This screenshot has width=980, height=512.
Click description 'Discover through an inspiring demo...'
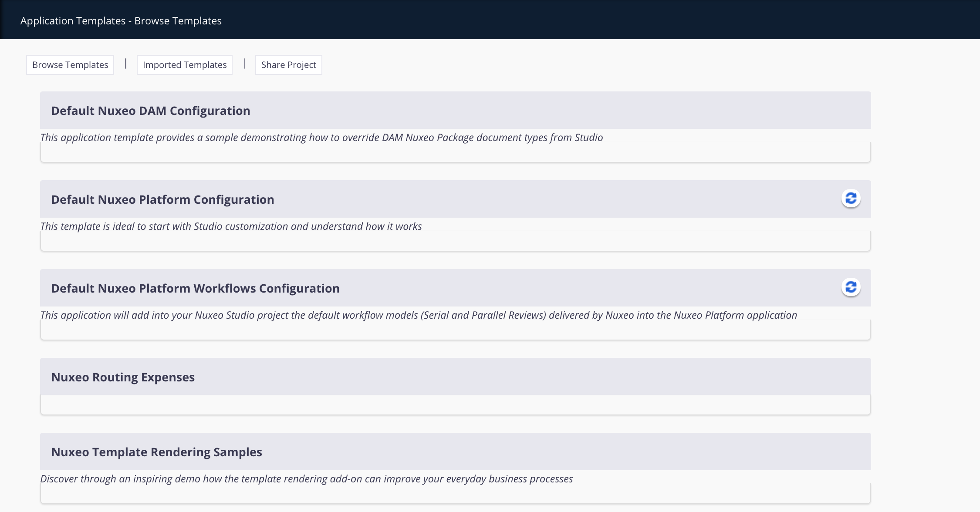point(307,479)
